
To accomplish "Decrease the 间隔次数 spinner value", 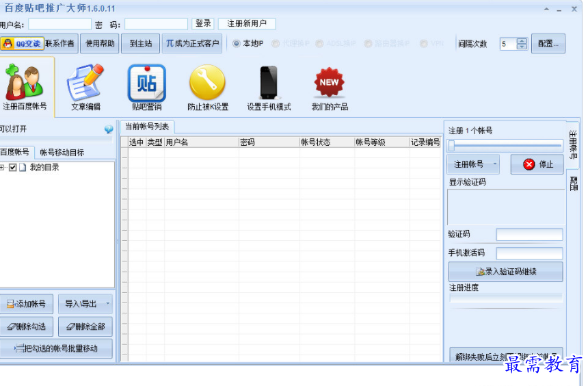I will 522,47.
